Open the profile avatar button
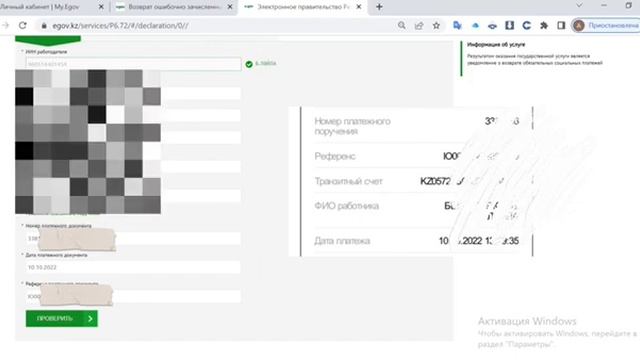Screen dimensions: 640x360 point(578,25)
